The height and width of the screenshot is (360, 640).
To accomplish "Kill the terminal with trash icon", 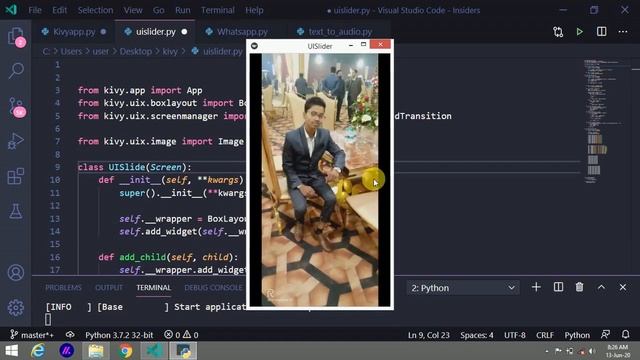I will 580,287.
